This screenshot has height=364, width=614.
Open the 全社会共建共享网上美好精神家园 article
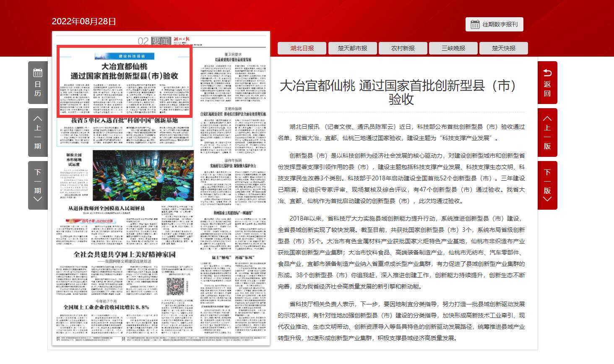tap(125, 255)
